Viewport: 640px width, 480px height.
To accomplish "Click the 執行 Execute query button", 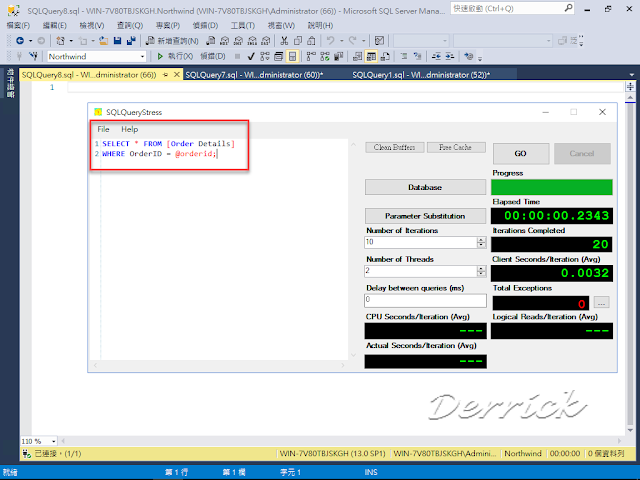I will [175, 56].
